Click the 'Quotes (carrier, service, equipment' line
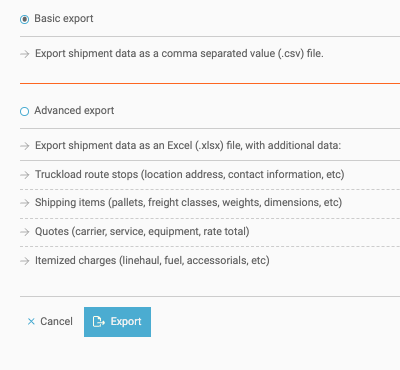The image size is (400, 370). [x=142, y=232]
